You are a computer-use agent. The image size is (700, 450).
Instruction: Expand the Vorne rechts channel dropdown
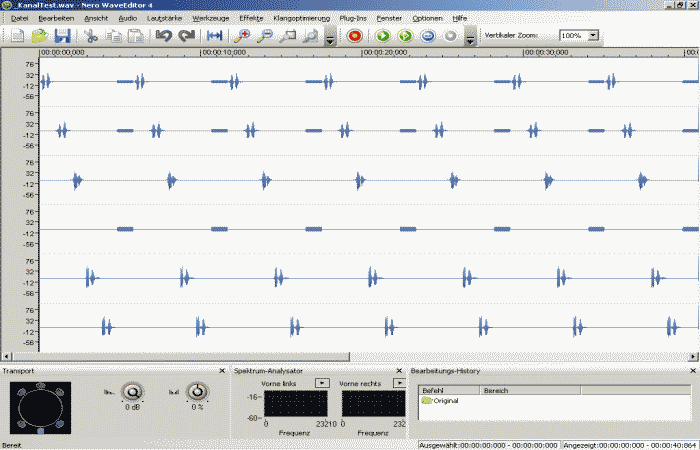[x=400, y=382]
